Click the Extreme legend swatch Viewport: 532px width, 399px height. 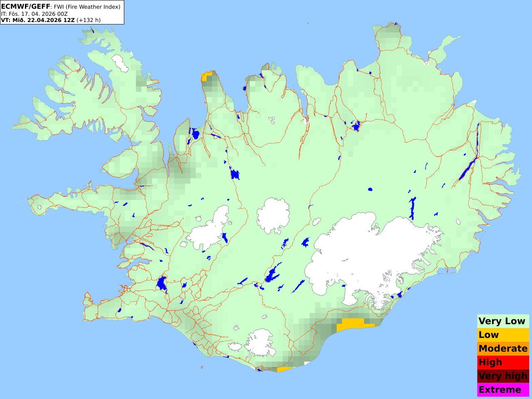click(503, 390)
